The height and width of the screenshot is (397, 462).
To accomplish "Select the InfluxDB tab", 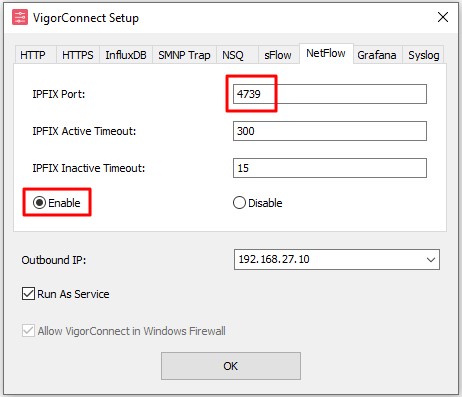I will [x=126, y=55].
